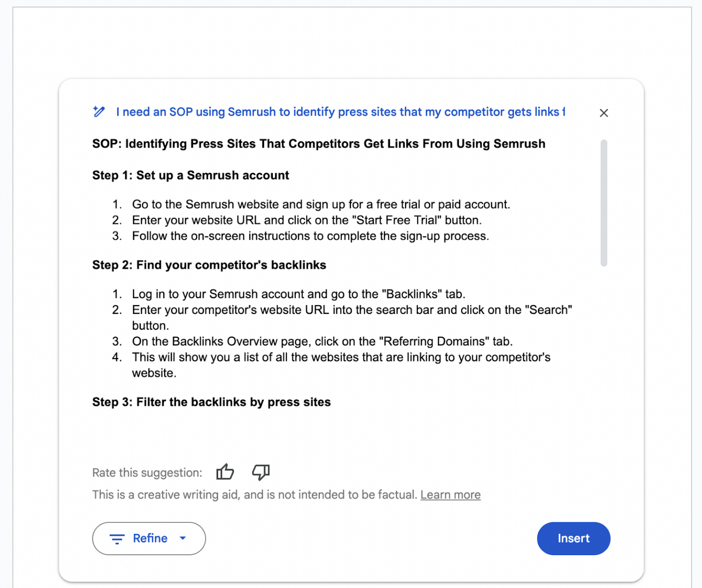Give the suggestion a thumbs up
Viewport: 702px width, 588px height.
225,472
